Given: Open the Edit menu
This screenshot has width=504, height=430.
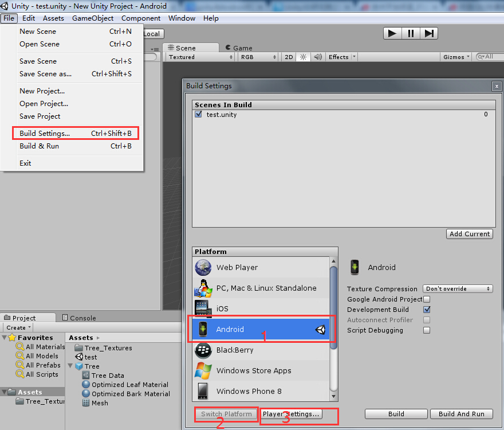Looking at the screenshot, I should click(29, 18).
